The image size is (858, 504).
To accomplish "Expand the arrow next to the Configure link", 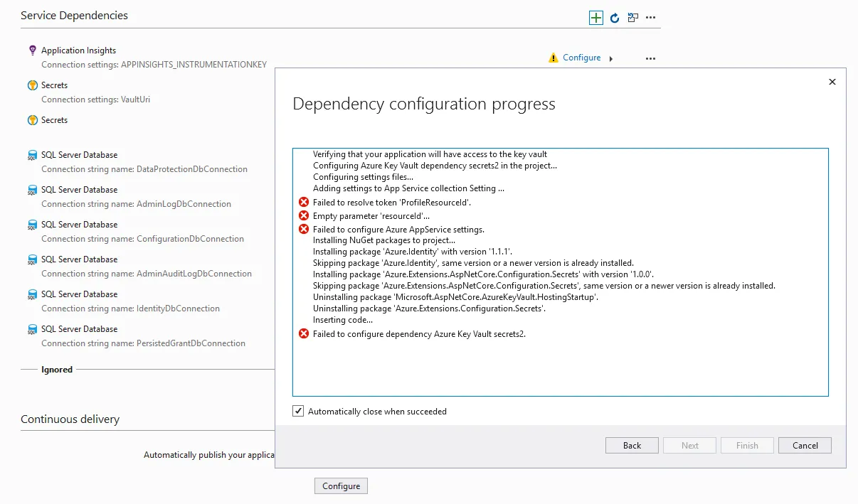I will (611, 58).
